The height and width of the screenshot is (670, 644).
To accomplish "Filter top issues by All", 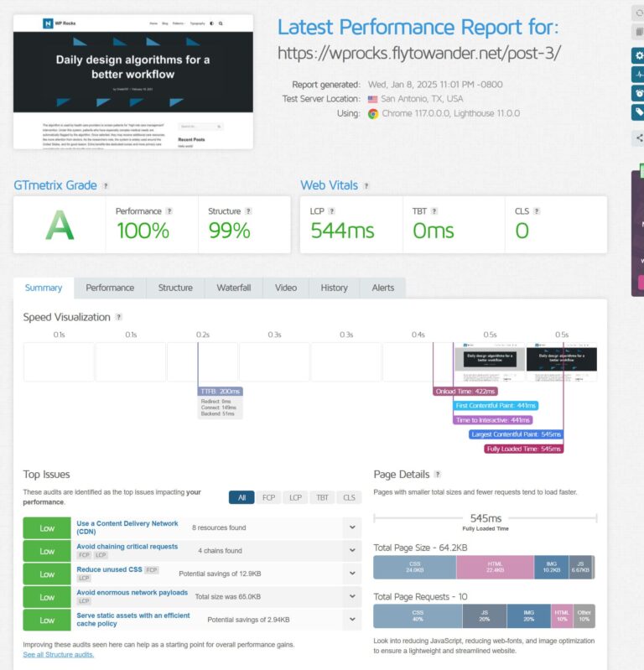I will coord(241,497).
